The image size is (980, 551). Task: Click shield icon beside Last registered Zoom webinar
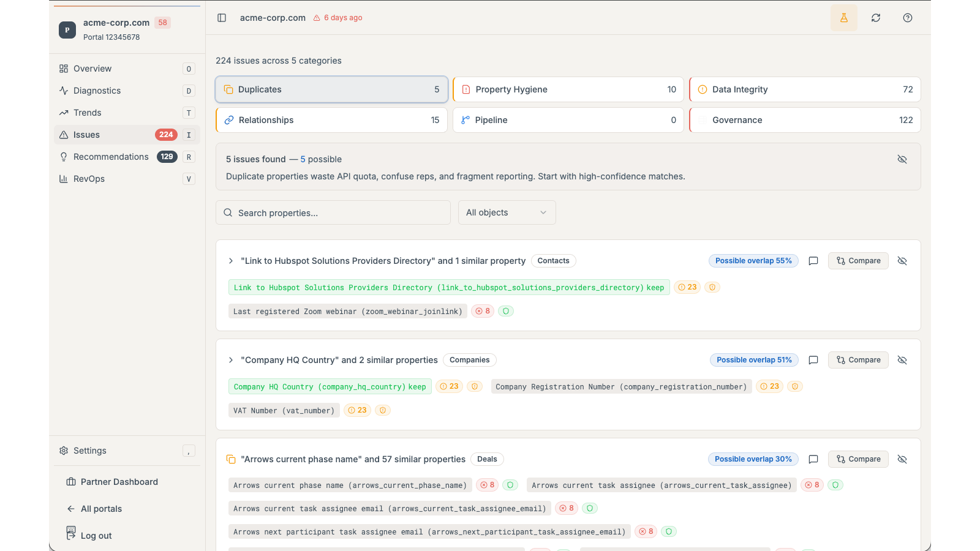(x=506, y=311)
